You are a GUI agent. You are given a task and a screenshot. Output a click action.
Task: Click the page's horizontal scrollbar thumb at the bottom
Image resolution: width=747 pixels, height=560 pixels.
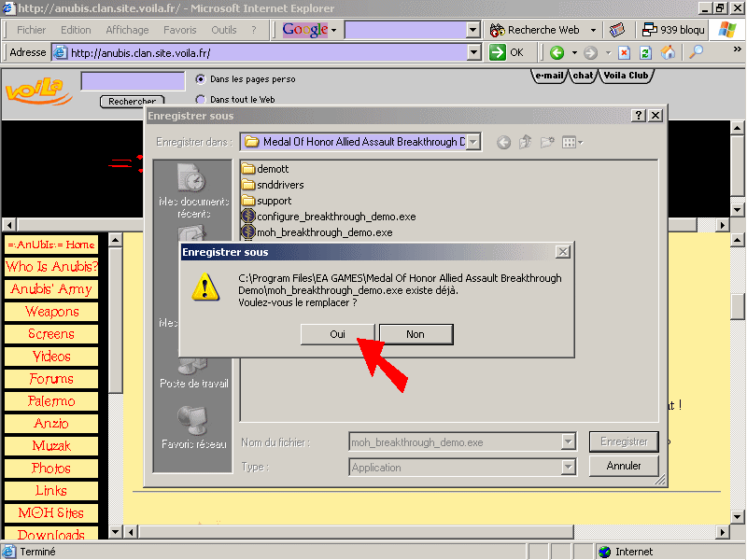coord(356,531)
